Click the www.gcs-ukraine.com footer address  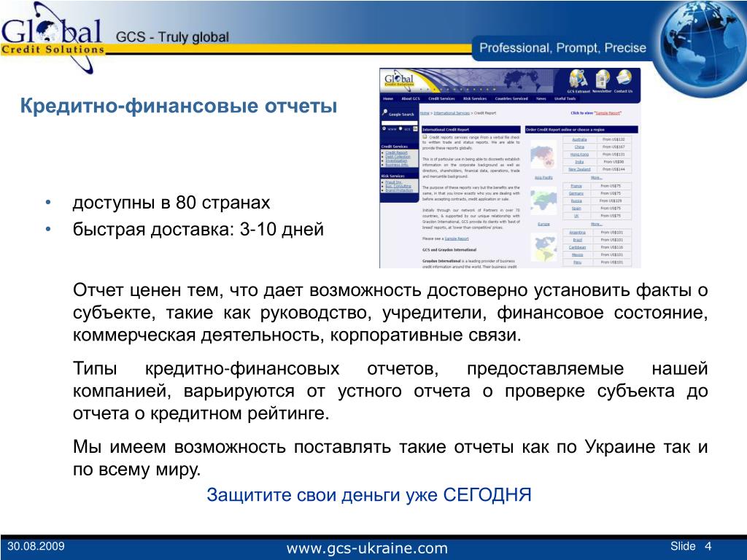pos(367,548)
